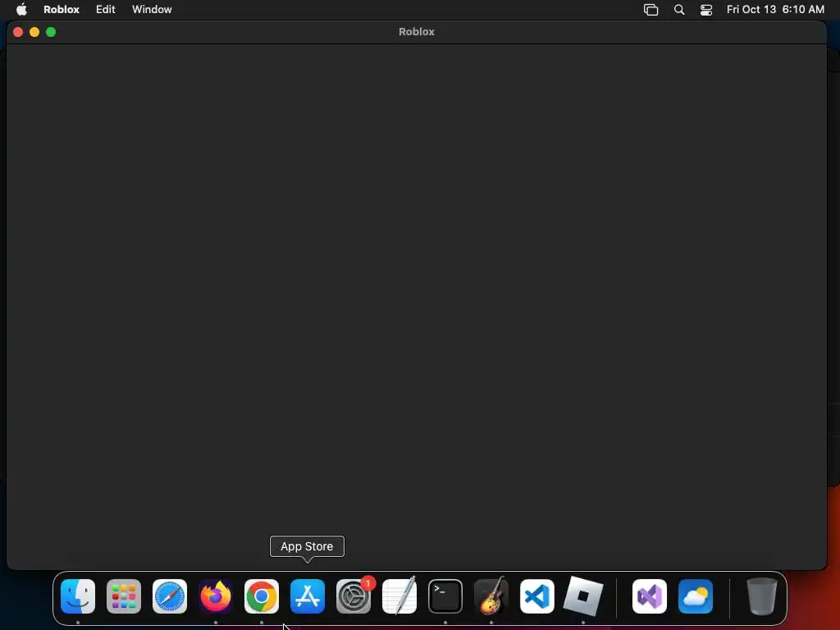
Task: Open TextEdit from the Dock
Action: [x=399, y=596]
